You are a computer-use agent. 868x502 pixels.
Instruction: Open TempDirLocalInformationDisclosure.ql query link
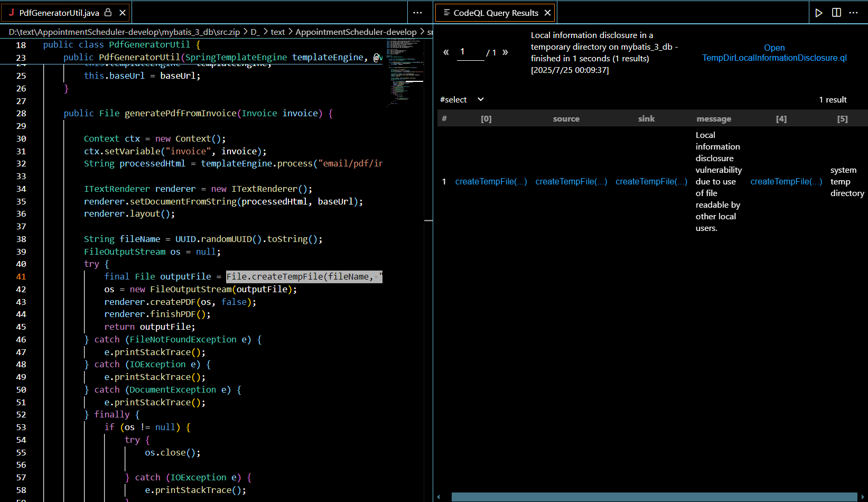(x=774, y=53)
